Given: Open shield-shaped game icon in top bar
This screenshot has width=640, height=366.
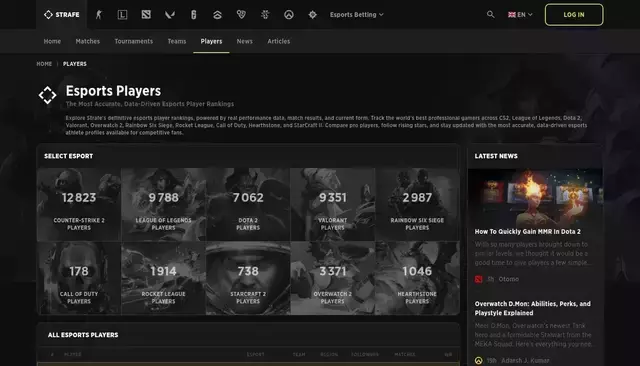Looking at the screenshot, I should [x=241, y=15].
